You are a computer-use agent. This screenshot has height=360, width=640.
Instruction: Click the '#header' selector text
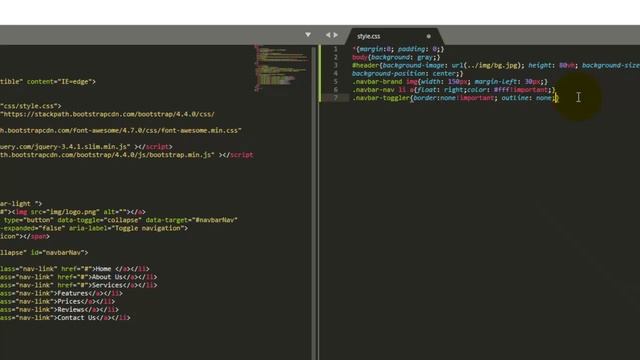point(366,65)
